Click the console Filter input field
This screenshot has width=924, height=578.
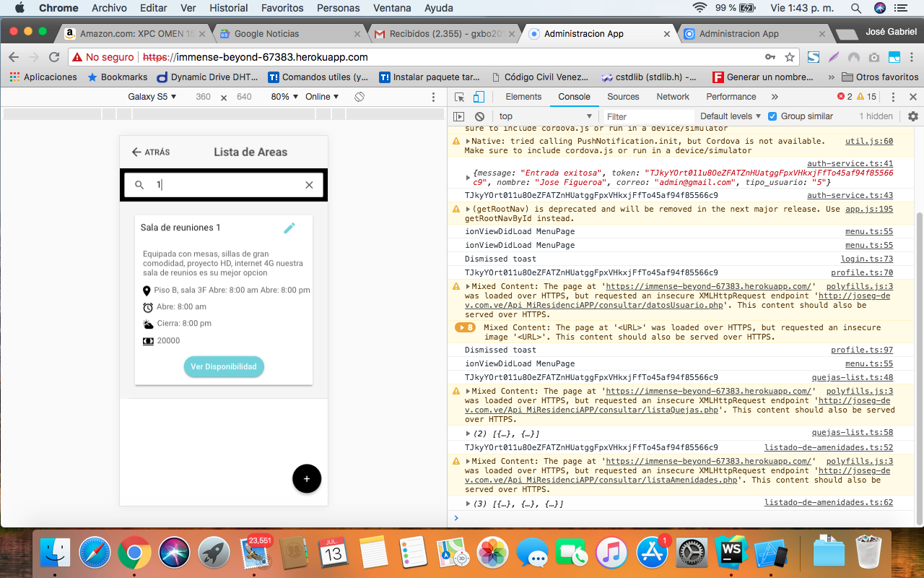point(648,116)
